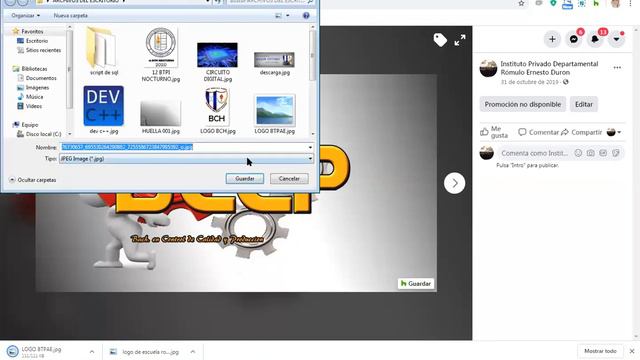Open Facebook notifications bell
The height and width of the screenshot is (360, 640).
pos(595,39)
